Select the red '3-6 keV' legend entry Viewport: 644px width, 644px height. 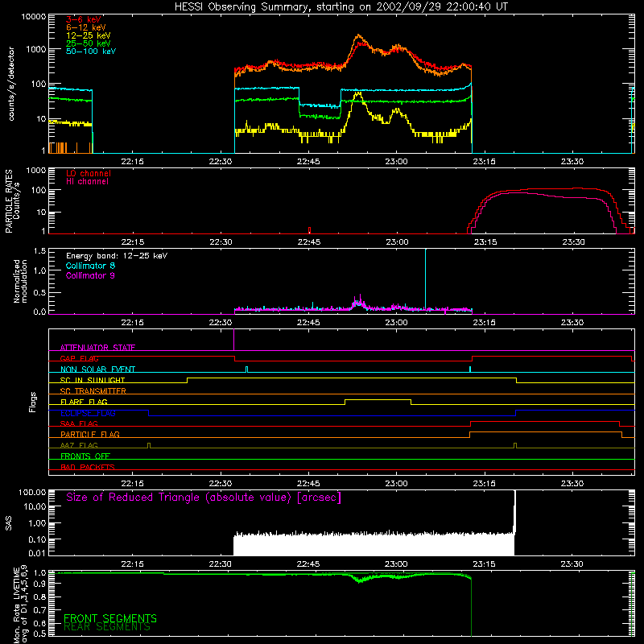(x=84, y=19)
